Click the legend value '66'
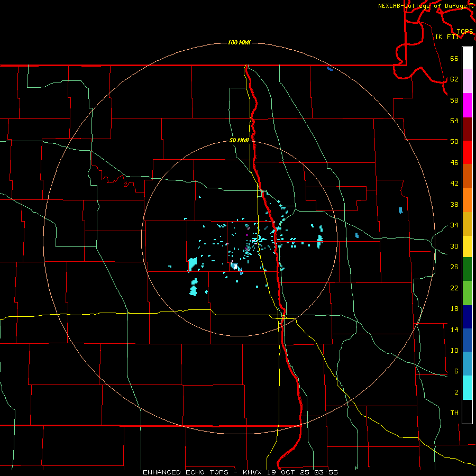The height and width of the screenshot is (476, 476). pyautogui.click(x=454, y=58)
